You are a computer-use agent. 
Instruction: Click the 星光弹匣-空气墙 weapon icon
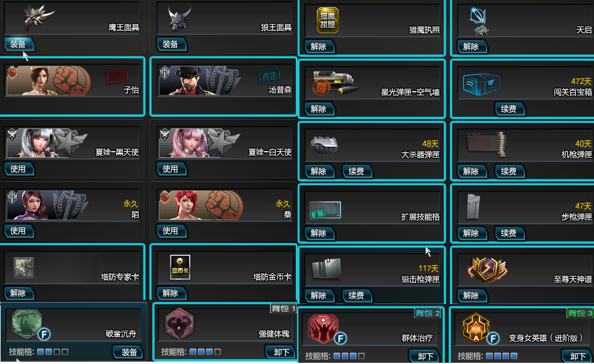coord(334,83)
